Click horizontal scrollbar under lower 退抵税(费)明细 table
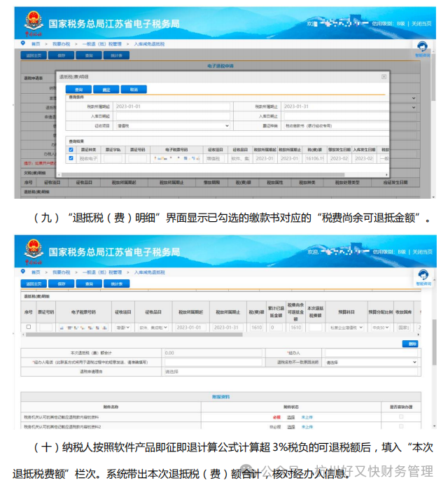 pyautogui.click(x=134, y=335)
